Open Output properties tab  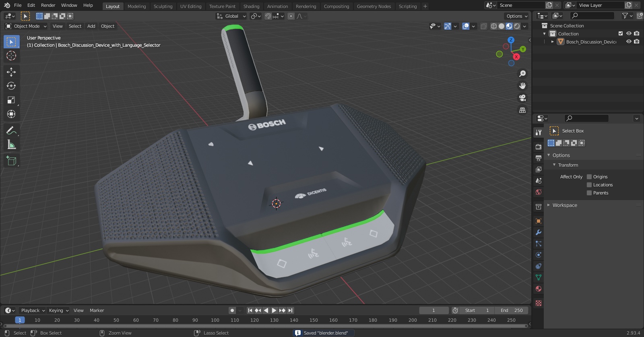[x=539, y=158]
